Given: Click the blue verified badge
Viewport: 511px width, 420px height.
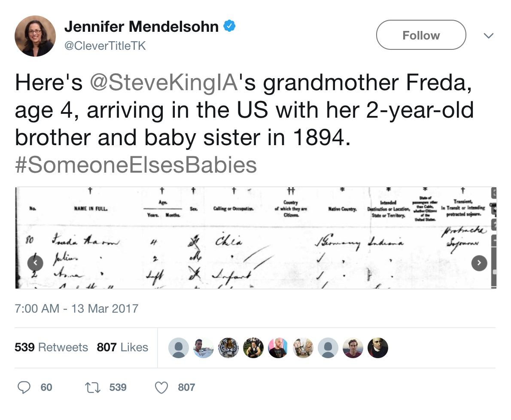Looking at the screenshot, I should (229, 26).
